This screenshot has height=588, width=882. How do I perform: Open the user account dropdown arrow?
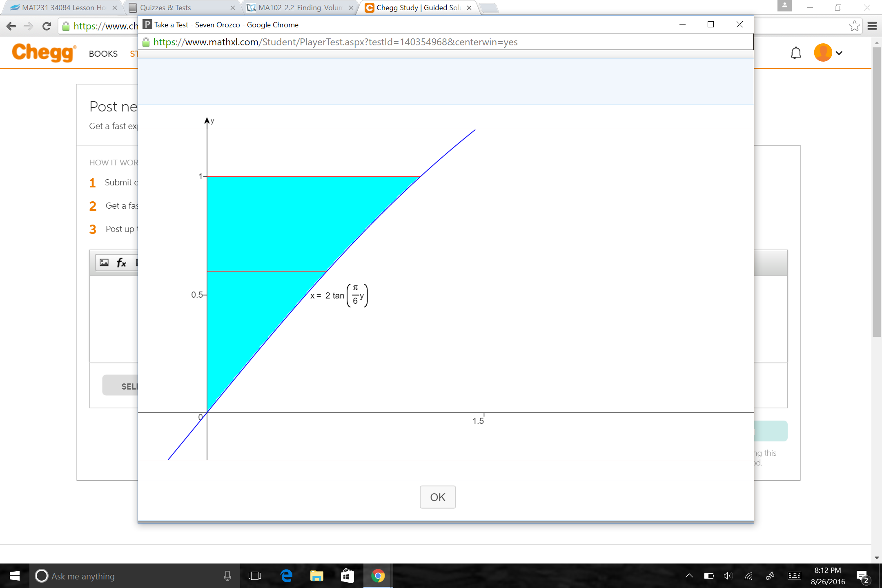(839, 52)
